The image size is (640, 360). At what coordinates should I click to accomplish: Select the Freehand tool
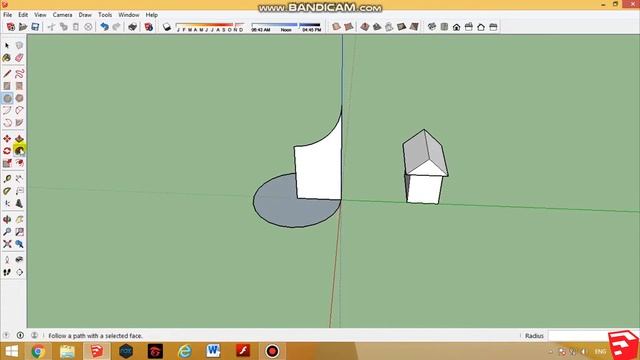pyautogui.click(x=19, y=74)
